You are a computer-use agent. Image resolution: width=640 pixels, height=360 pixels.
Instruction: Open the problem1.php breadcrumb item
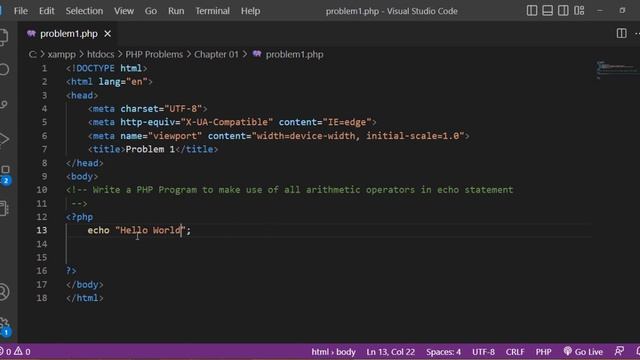coord(288,54)
